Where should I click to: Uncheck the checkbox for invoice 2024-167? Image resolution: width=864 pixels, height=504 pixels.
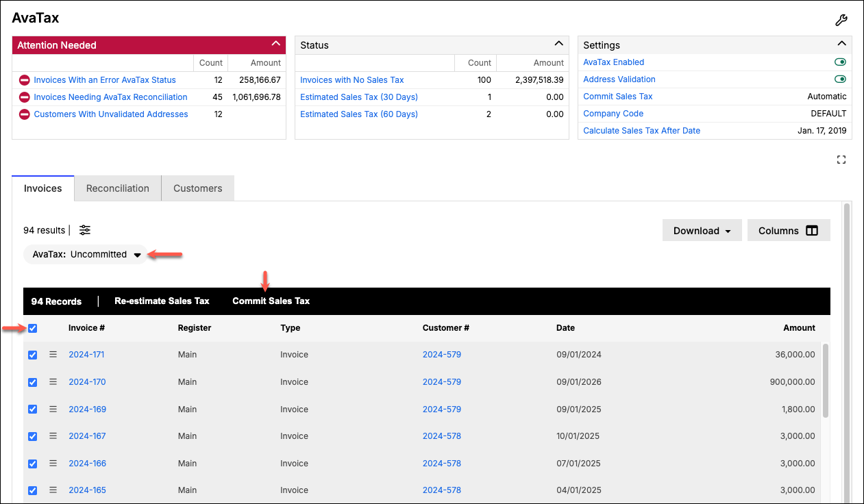(32, 436)
